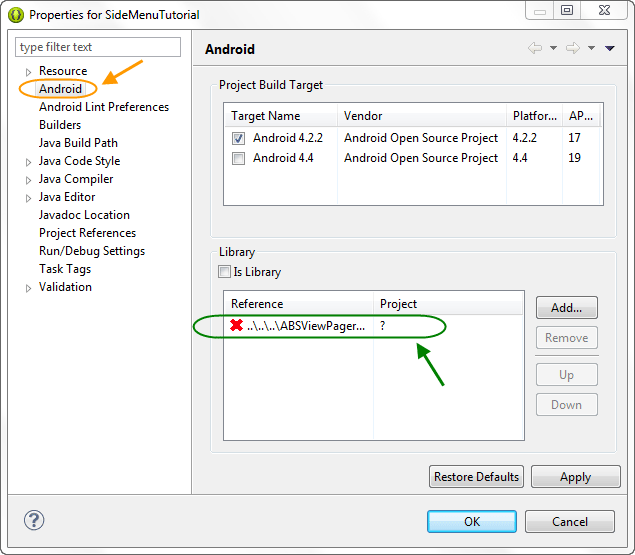Screen dimensions: 635x555
Task: Expand the Resource tree node
Action: click(x=28, y=72)
